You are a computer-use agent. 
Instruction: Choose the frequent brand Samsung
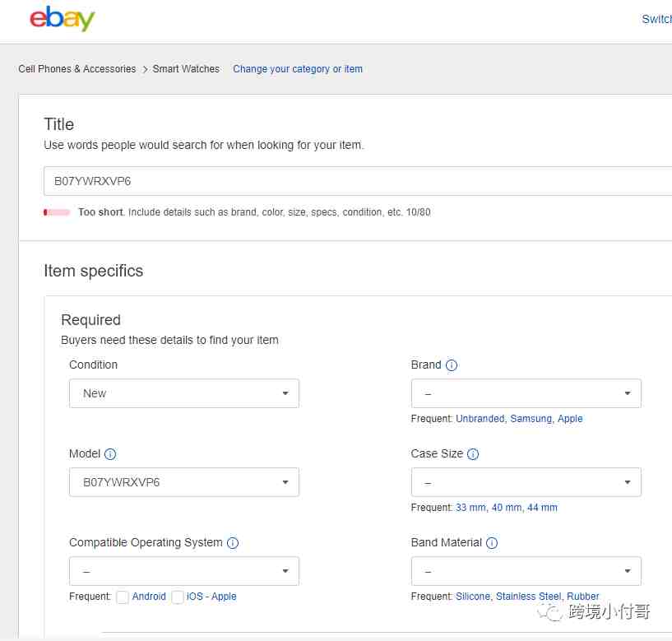pyautogui.click(x=531, y=419)
